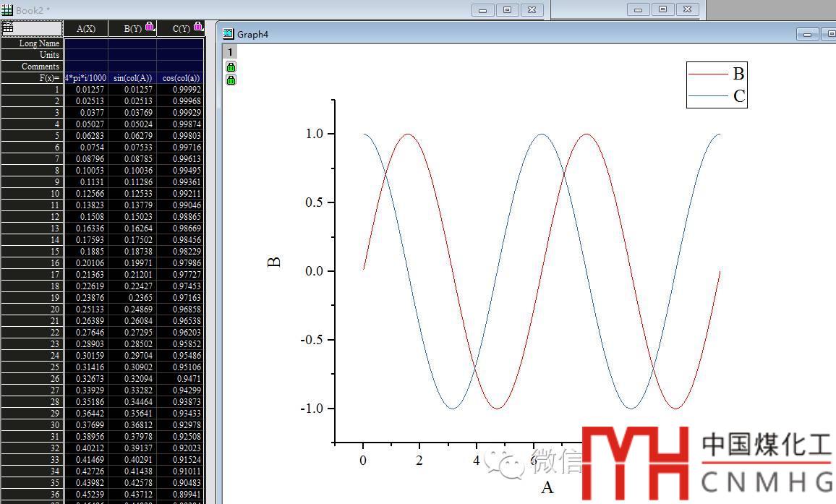Select the Comments row header
The height and width of the screenshot is (504, 836).
click(x=32, y=67)
